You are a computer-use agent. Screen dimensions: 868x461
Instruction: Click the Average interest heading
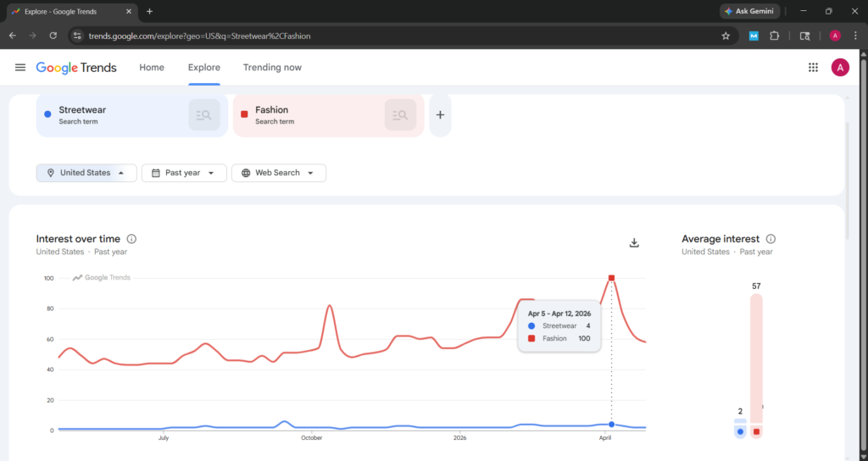(721, 239)
